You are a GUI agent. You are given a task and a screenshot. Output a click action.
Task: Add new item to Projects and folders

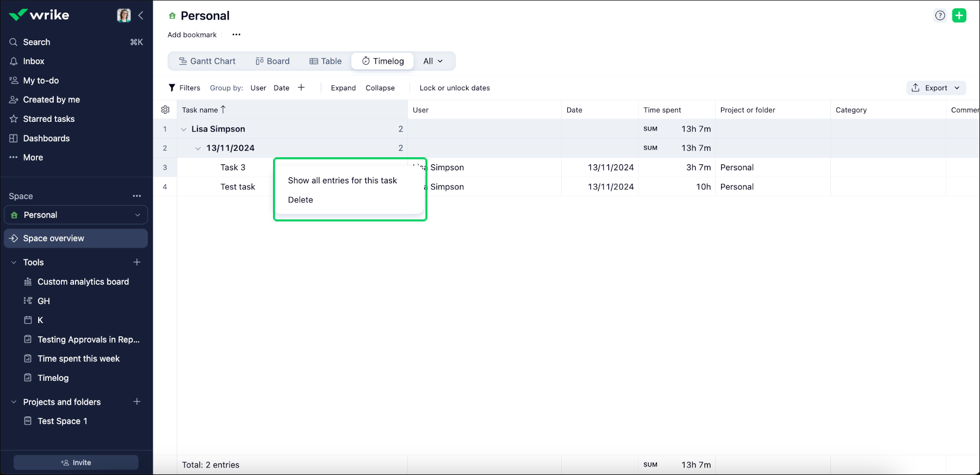pyautogui.click(x=137, y=402)
